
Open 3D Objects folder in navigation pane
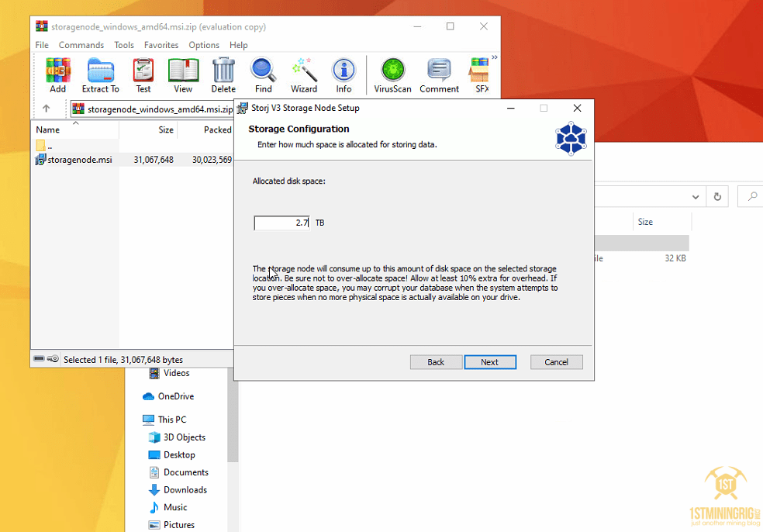pyautogui.click(x=177, y=437)
